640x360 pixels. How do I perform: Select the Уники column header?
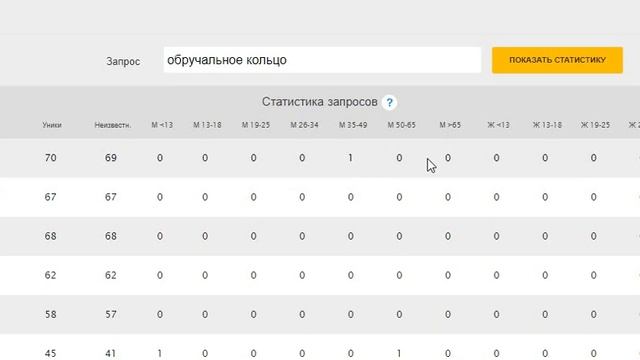(52, 125)
